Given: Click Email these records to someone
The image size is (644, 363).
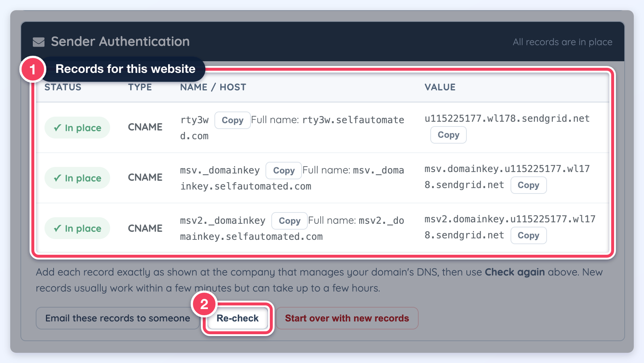Looking at the screenshot, I should (118, 318).
